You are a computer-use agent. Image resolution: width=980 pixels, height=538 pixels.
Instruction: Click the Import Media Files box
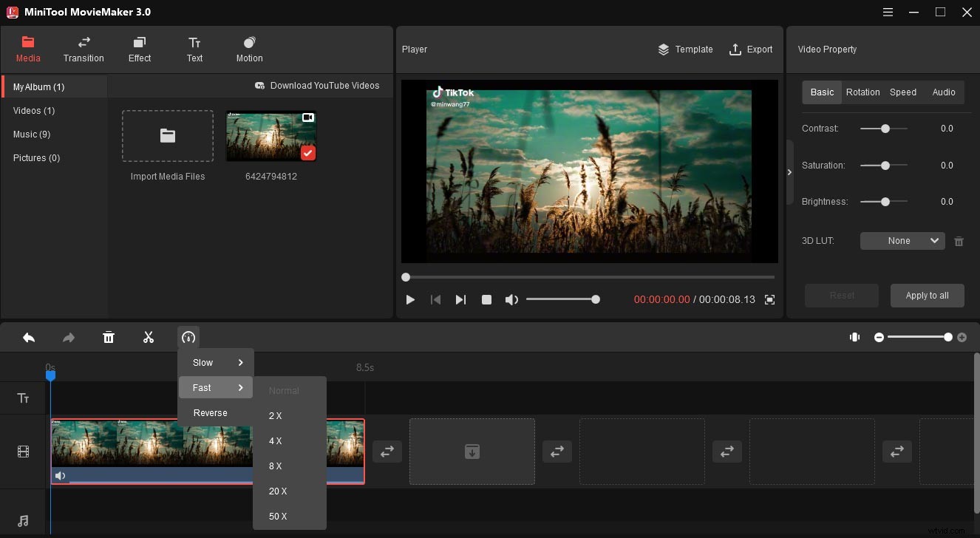tap(168, 137)
